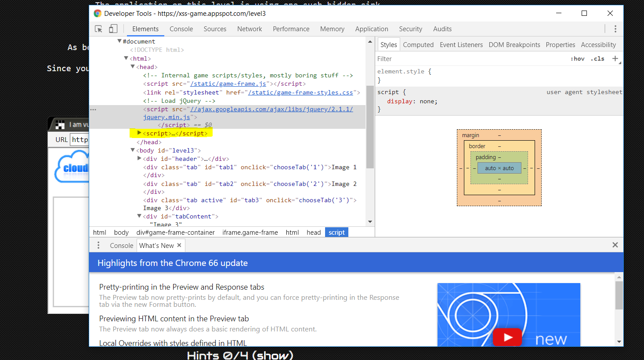The height and width of the screenshot is (360, 644).
Task: Click the What's New panel scrollbar thumb
Action: pyautogui.click(x=619, y=295)
